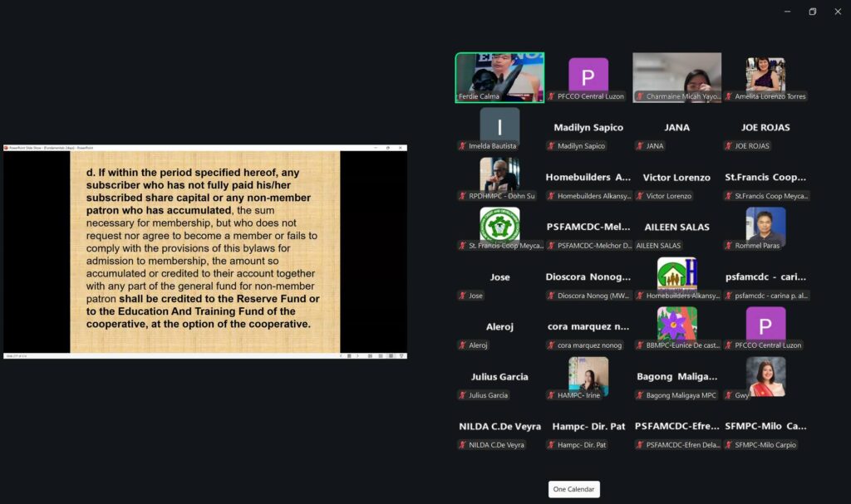851x504 pixels.
Task: Click the muted mic icon next to Gwy
Action: tap(729, 395)
